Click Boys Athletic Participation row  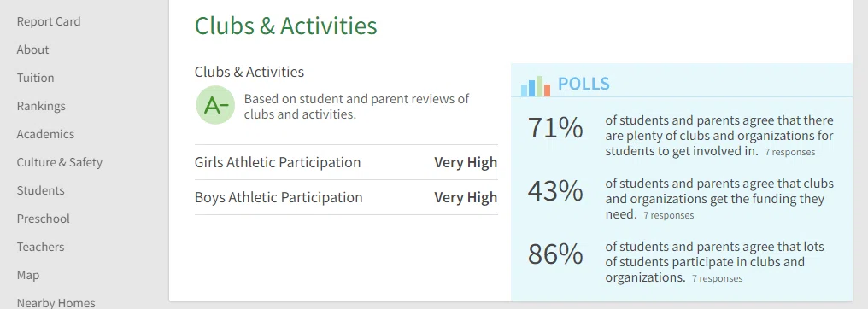[x=346, y=197]
